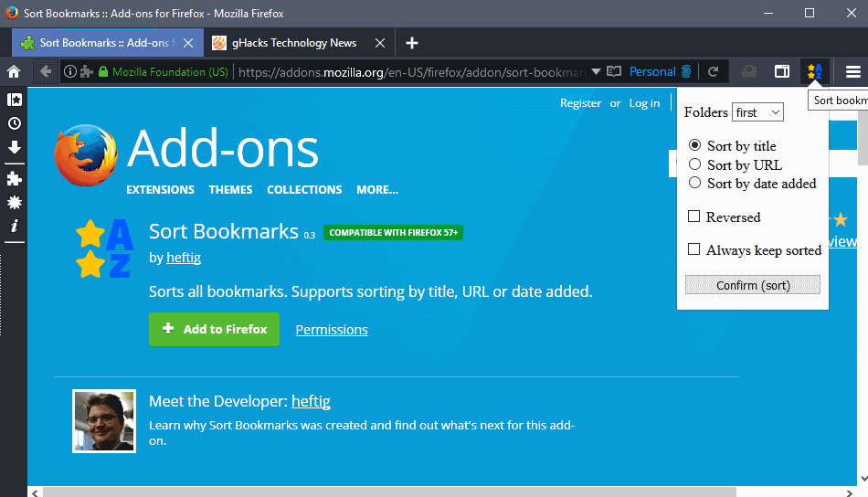Toggle Reader View icon
The image size is (868, 497).
coord(614,71)
